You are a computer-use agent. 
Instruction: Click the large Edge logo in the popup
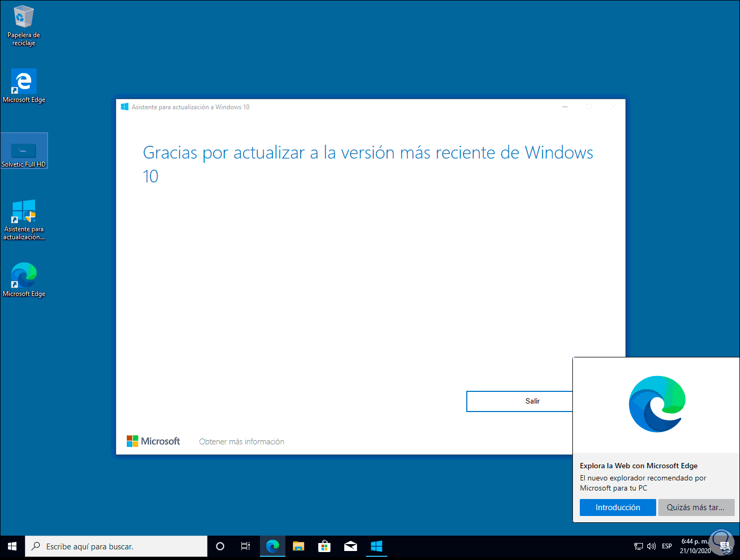pos(657,404)
